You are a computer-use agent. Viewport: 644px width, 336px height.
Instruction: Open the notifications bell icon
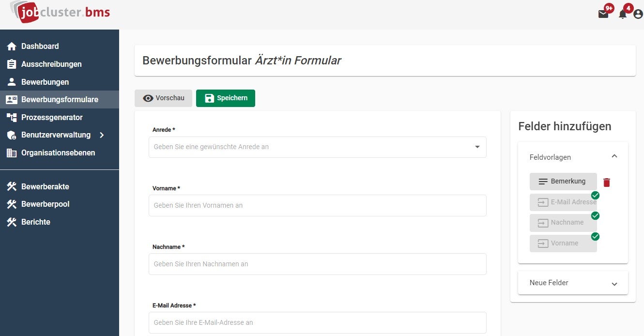[623, 14]
